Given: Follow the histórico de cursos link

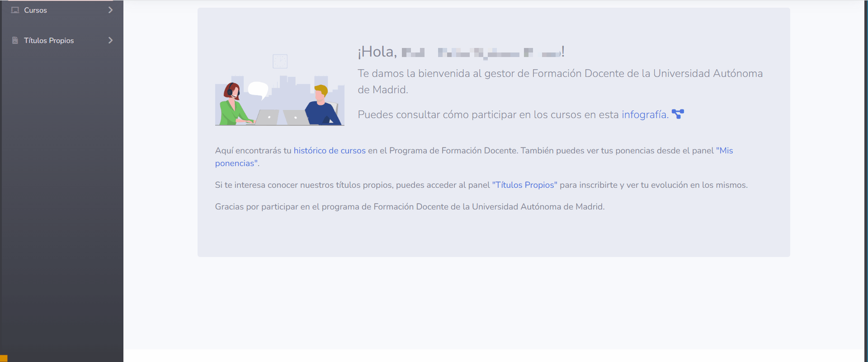Looking at the screenshot, I should 330,151.
